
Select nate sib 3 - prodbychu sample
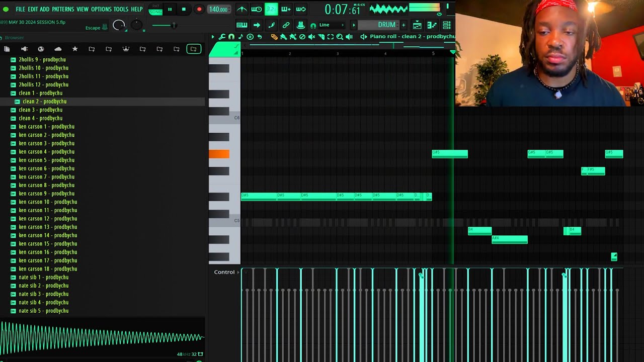pos(43,294)
